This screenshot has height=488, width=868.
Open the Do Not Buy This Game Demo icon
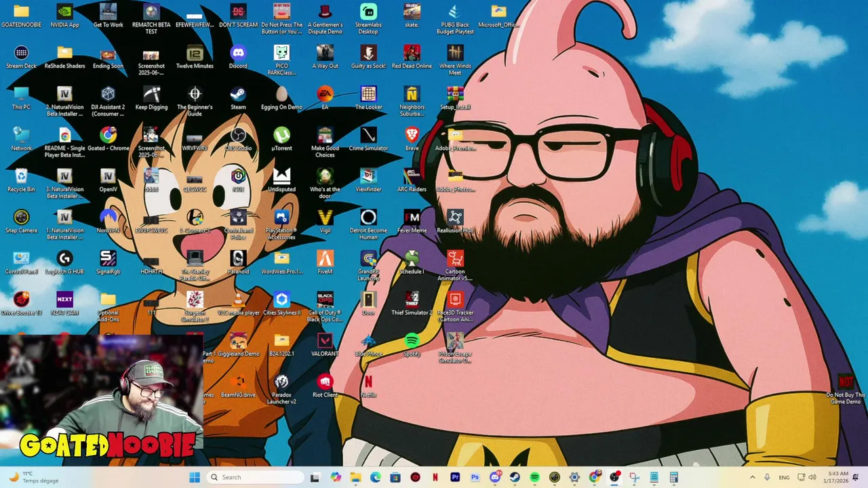(846, 390)
